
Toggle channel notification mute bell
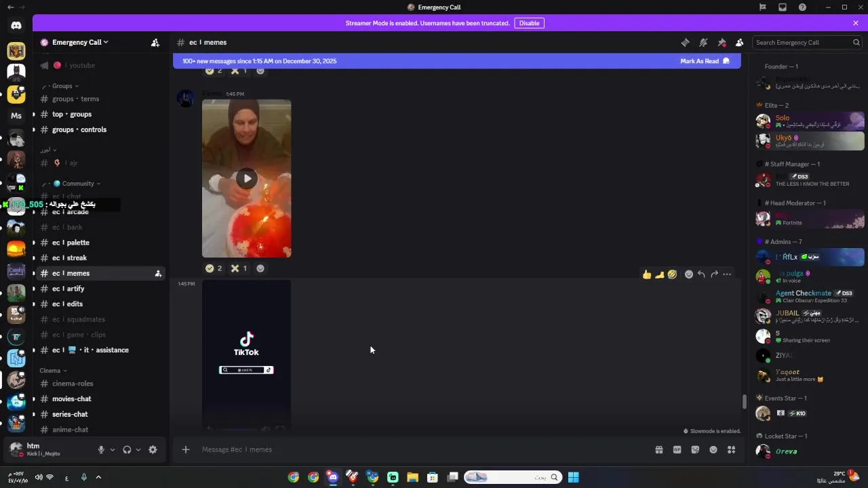pyautogui.click(x=703, y=42)
